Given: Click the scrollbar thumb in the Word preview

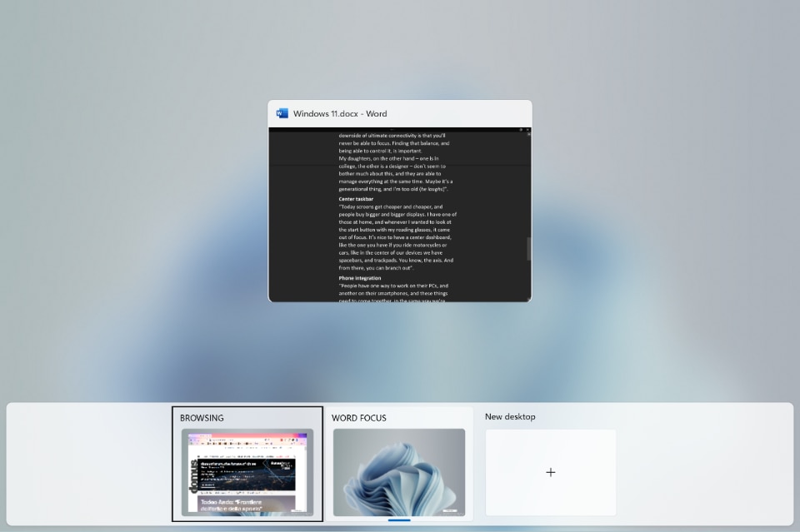Looking at the screenshot, I should tap(527, 248).
